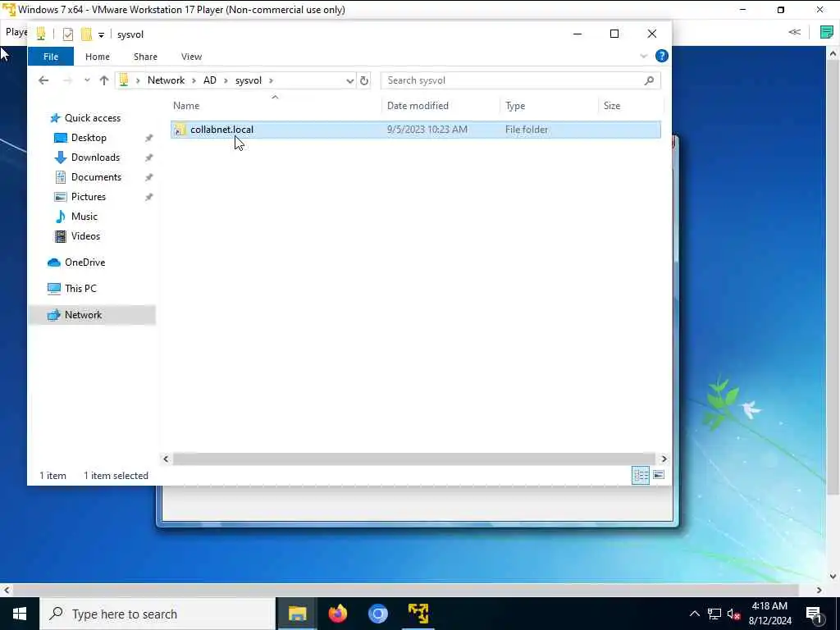Open Documents in the navigation pane
Screen dimensions: 840x630
coord(96,177)
